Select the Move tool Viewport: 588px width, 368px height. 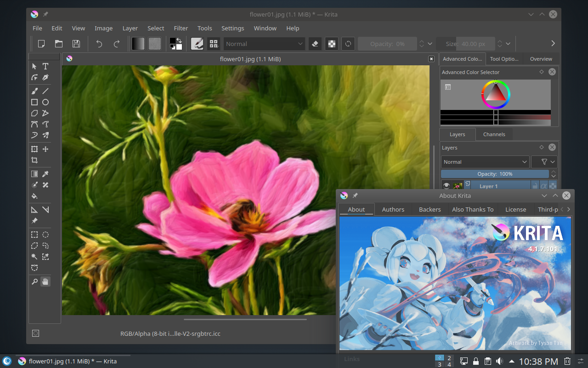(45, 149)
